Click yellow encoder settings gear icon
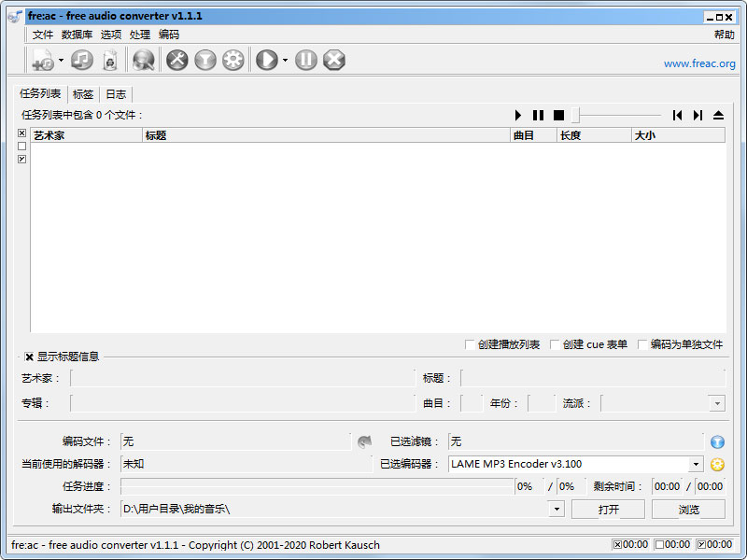The height and width of the screenshot is (560, 747). click(717, 464)
